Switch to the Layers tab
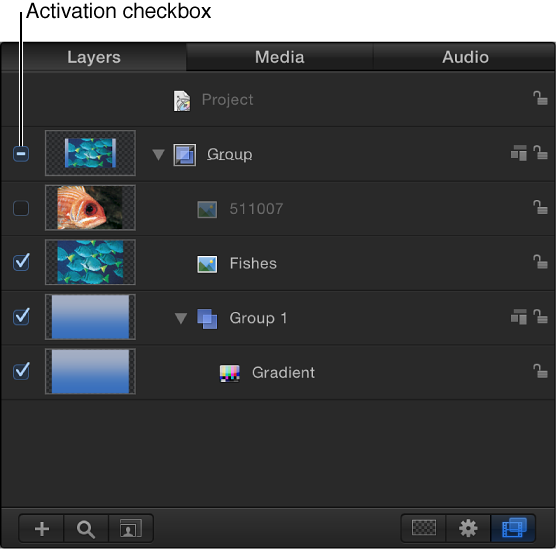Image resolution: width=556 pixels, height=550 pixels. pos(94,57)
